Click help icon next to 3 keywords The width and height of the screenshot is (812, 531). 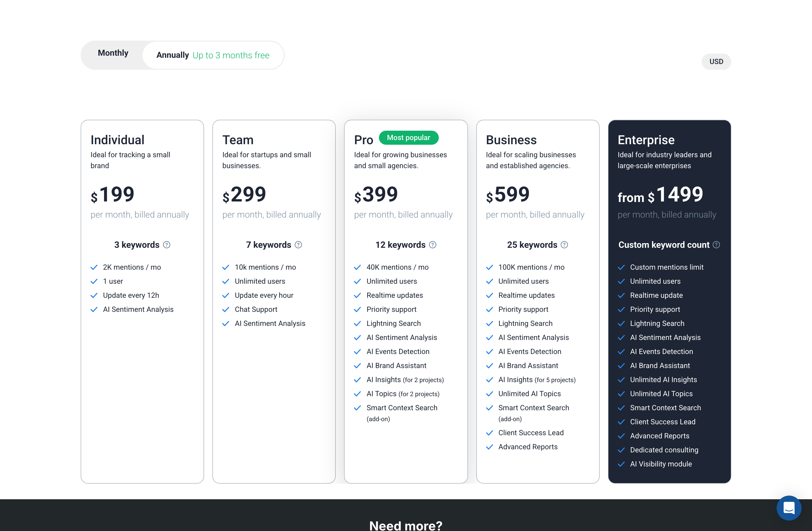pos(167,245)
